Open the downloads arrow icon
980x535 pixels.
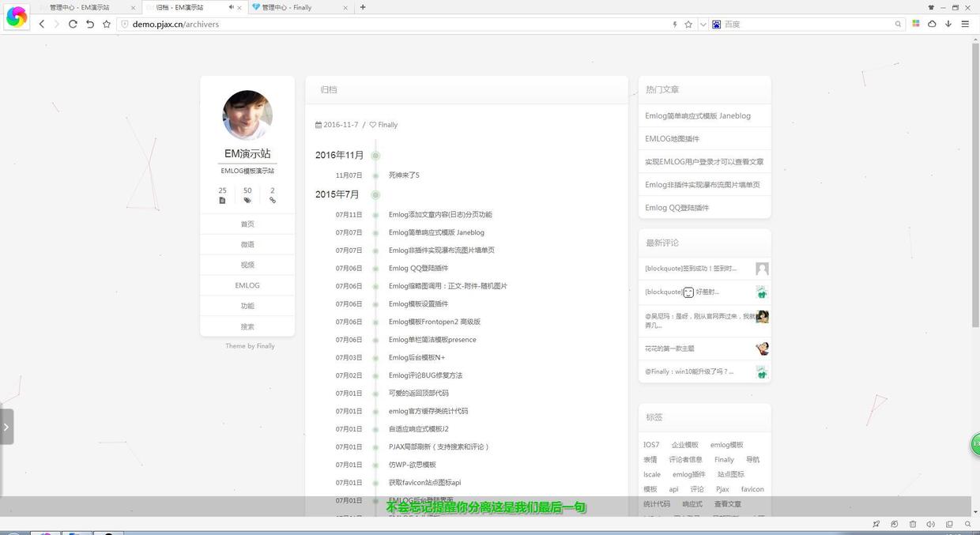(948, 24)
